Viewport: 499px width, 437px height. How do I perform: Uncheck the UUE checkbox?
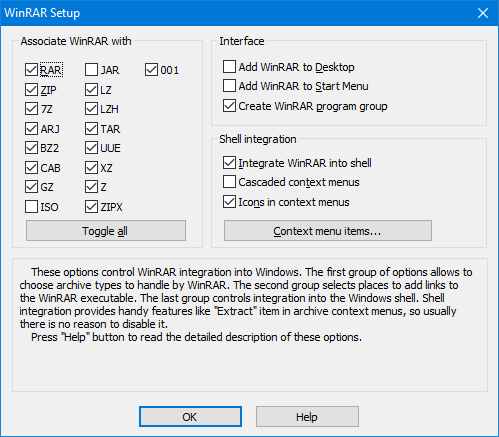91,148
